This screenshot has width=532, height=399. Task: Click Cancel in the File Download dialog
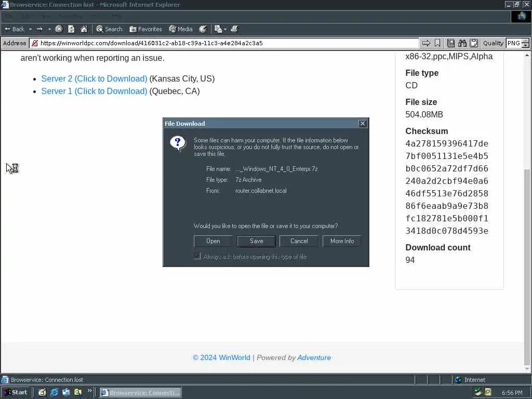click(299, 241)
